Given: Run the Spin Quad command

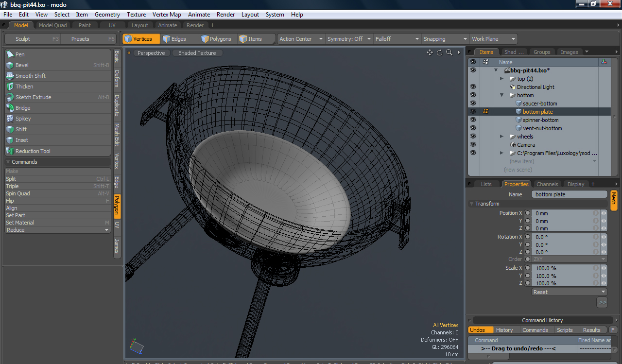Looking at the screenshot, I should tap(58, 193).
